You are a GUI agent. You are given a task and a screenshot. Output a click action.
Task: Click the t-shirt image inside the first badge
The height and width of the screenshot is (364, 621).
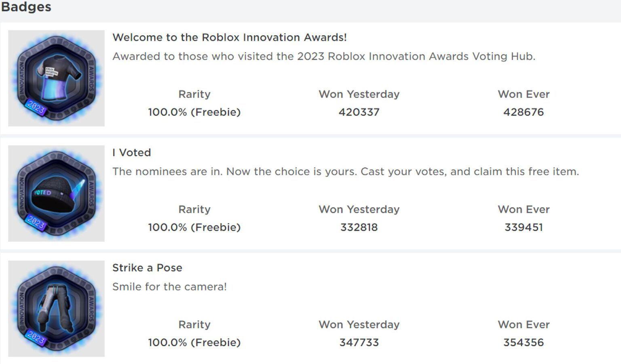57,75
